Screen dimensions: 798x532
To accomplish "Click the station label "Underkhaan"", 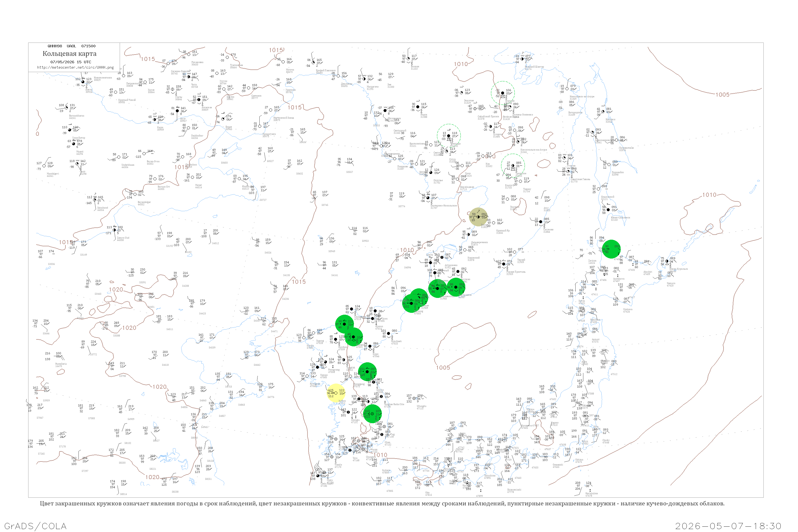I will tap(128, 165).
